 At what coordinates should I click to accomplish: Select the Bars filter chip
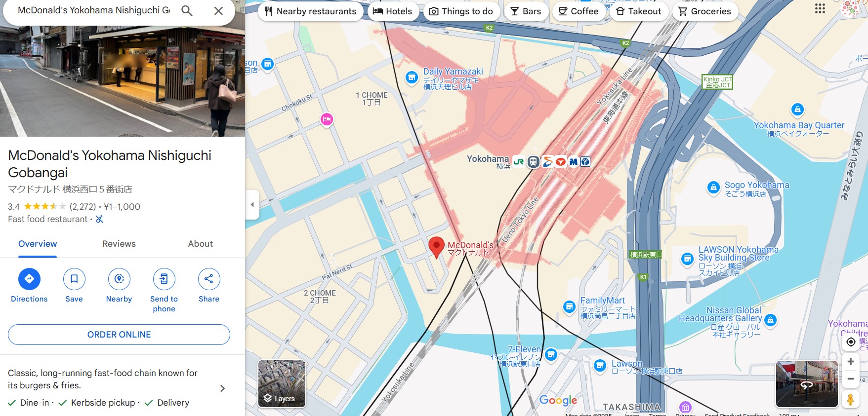[526, 11]
